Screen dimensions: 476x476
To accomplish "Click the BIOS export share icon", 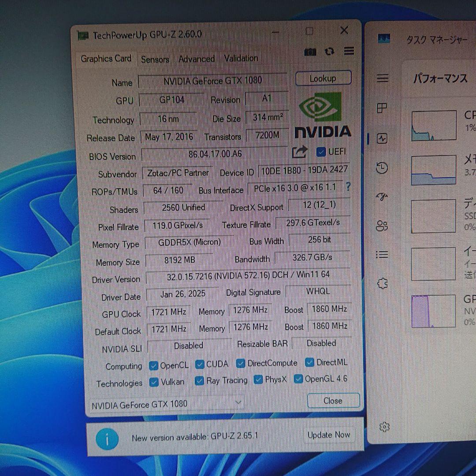I will click(299, 152).
